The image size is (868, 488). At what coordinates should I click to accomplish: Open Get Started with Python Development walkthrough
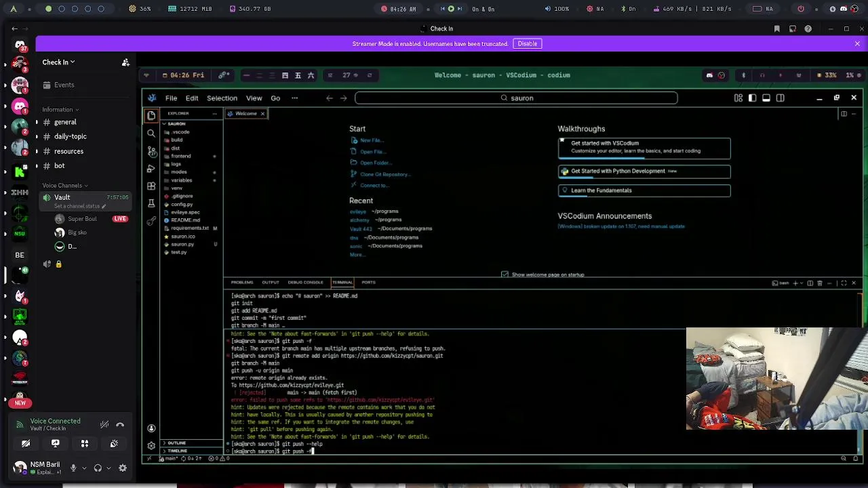[x=644, y=171]
